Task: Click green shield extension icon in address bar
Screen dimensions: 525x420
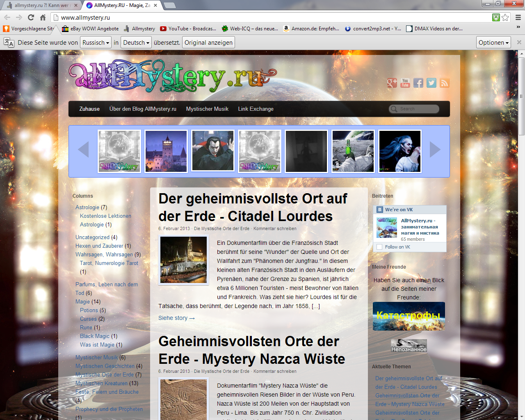Action: coord(496,17)
